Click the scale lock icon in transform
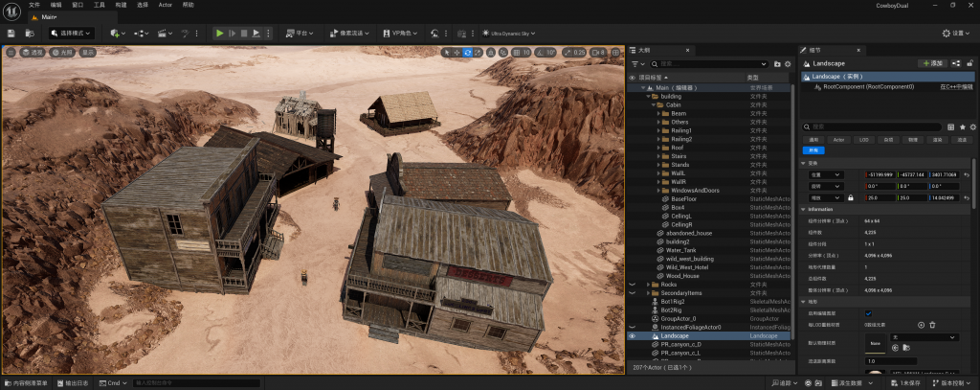Screen dimensions: 980x390 pos(850,197)
